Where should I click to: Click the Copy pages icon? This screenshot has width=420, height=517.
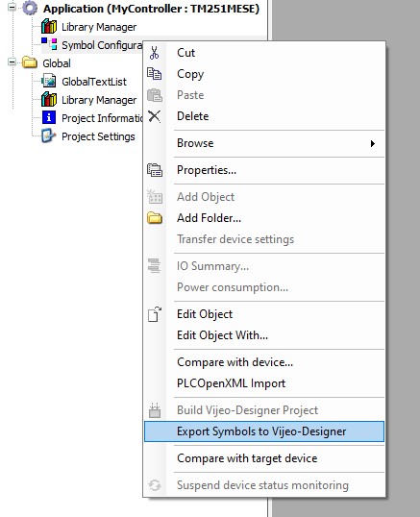tap(154, 74)
